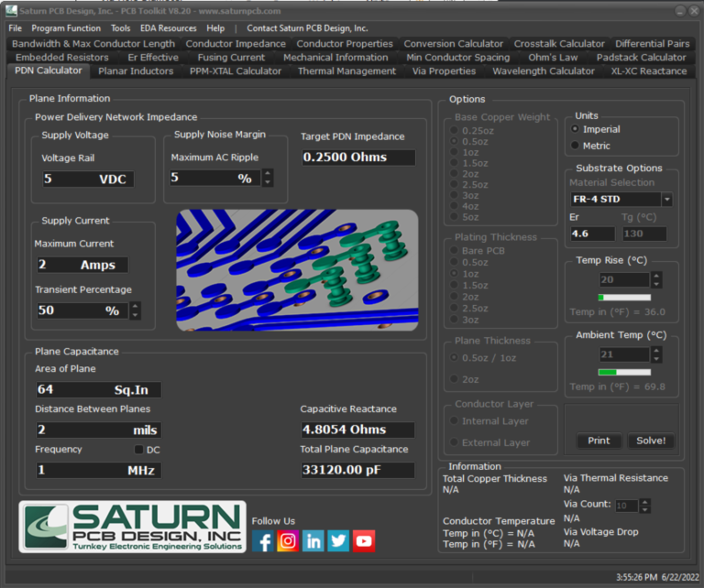Enable the DC frequency checkbox
Image resolution: width=704 pixels, height=588 pixels.
point(139,450)
